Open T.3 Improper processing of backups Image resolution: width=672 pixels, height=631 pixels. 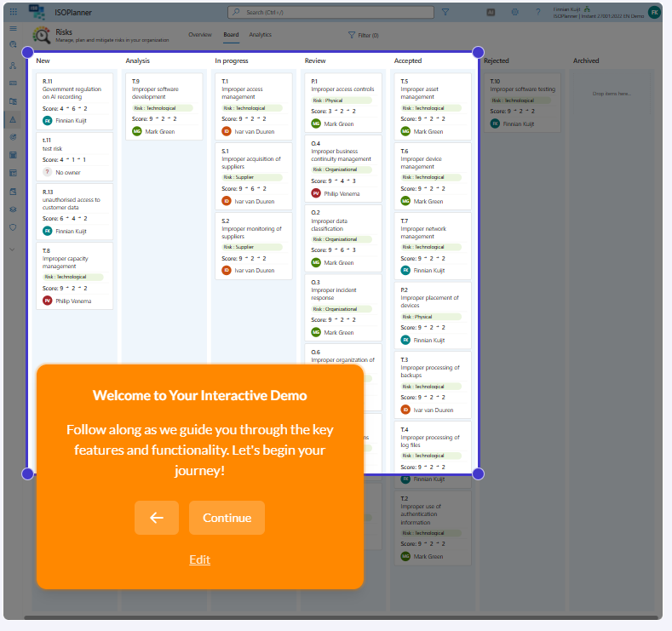click(x=433, y=385)
